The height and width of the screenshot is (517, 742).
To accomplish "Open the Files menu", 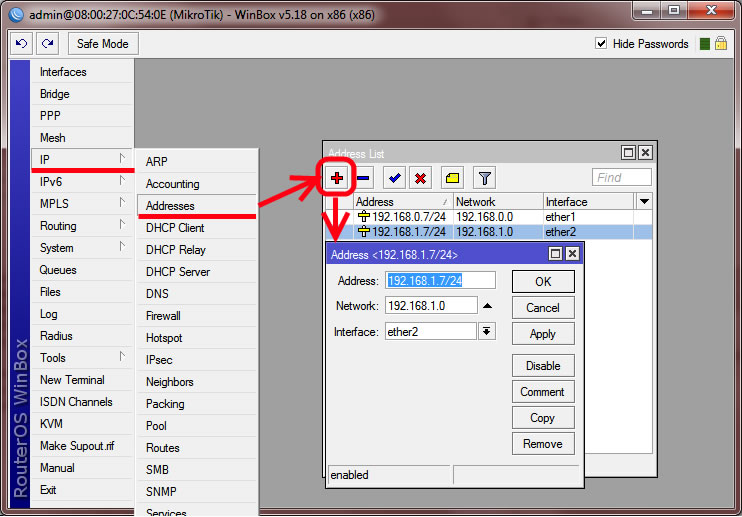I will [82, 292].
